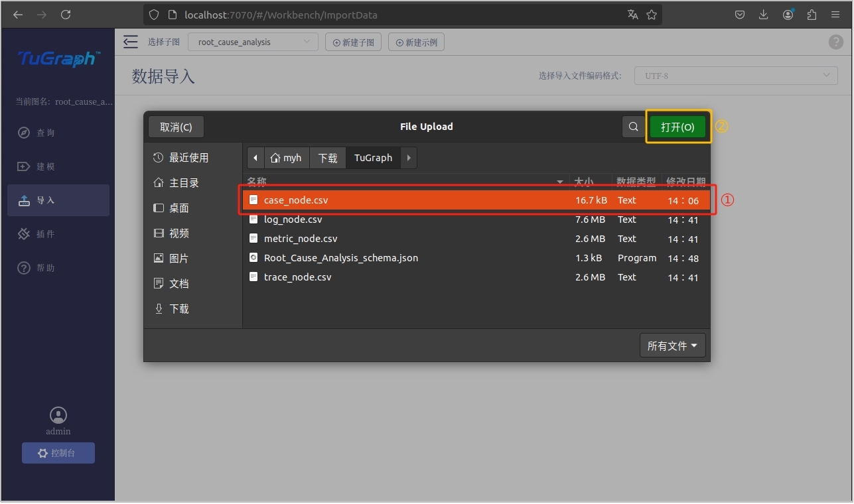Viewport: 854px width, 504px height.
Task: Expand the root_cause_analysis subgraph dropdown
Action: pos(253,42)
